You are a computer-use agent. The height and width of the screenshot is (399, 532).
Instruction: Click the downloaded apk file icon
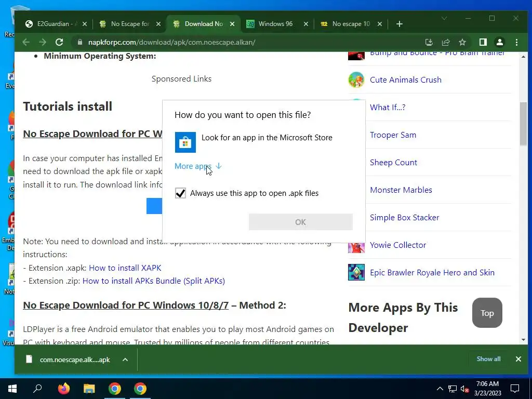[x=29, y=360]
